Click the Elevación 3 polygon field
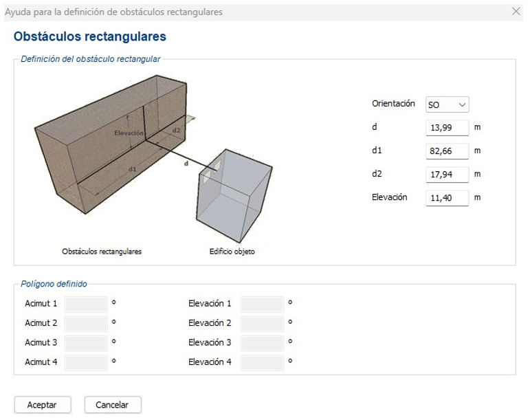 tap(262, 344)
